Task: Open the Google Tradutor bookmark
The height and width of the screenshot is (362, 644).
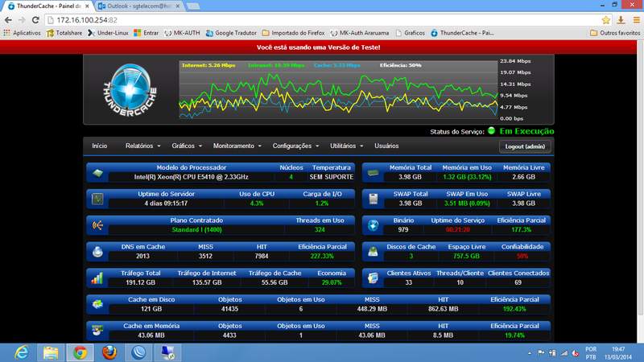Action: pyautogui.click(x=231, y=33)
